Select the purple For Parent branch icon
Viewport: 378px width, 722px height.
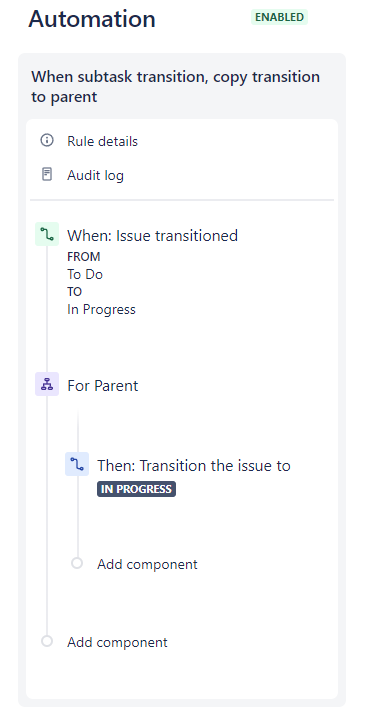pyautogui.click(x=47, y=384)
